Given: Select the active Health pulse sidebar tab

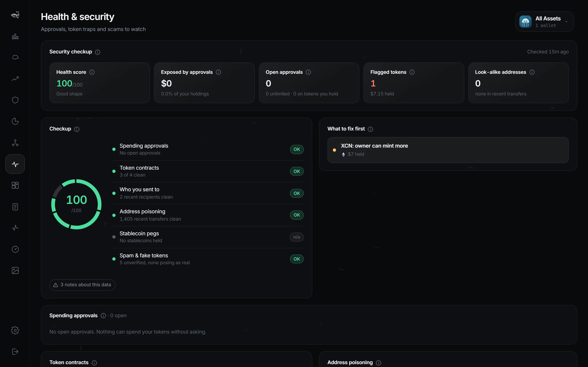Looking at the screenshot, I should [15, 164].
